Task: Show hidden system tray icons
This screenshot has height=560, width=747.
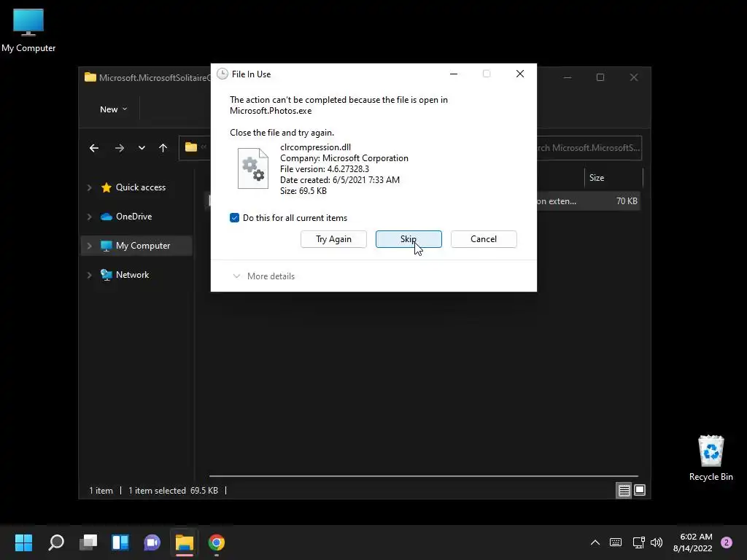Action: 595,542
